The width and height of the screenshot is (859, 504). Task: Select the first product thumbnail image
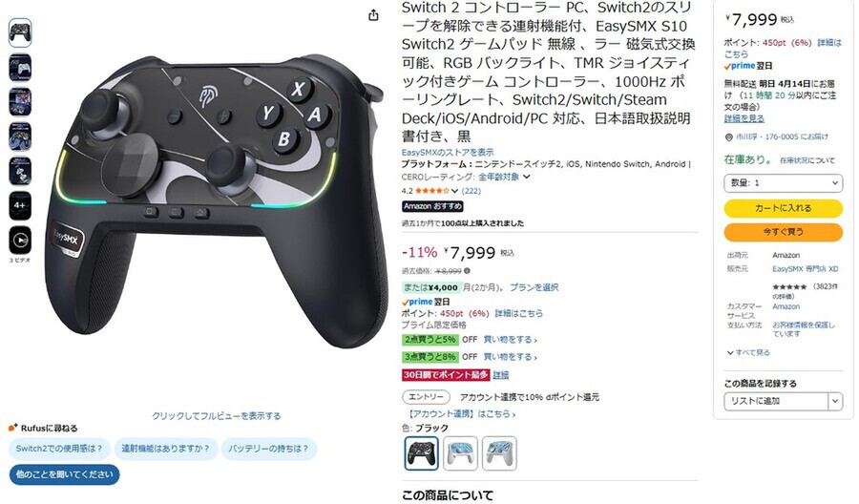click(x=20, y=32)
